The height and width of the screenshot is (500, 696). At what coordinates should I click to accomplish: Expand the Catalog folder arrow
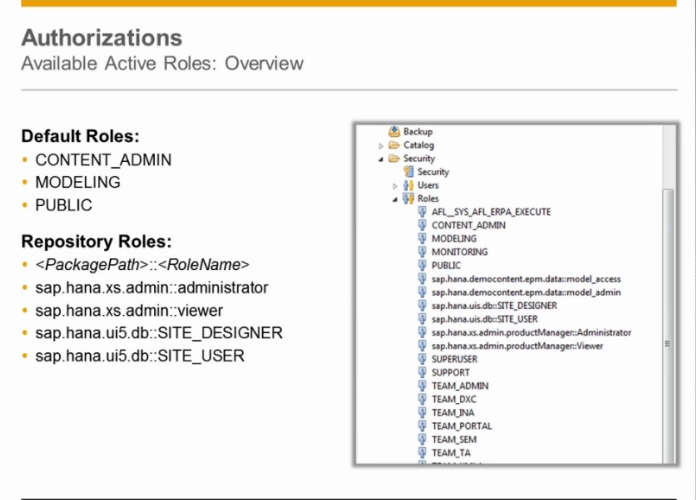(x=381, y=146)
